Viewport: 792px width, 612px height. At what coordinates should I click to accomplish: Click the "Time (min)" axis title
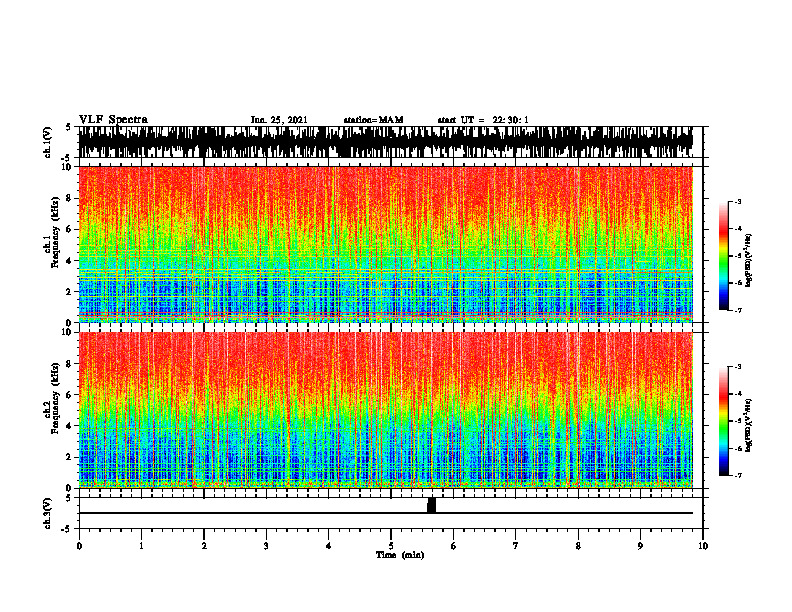(400, 555)
